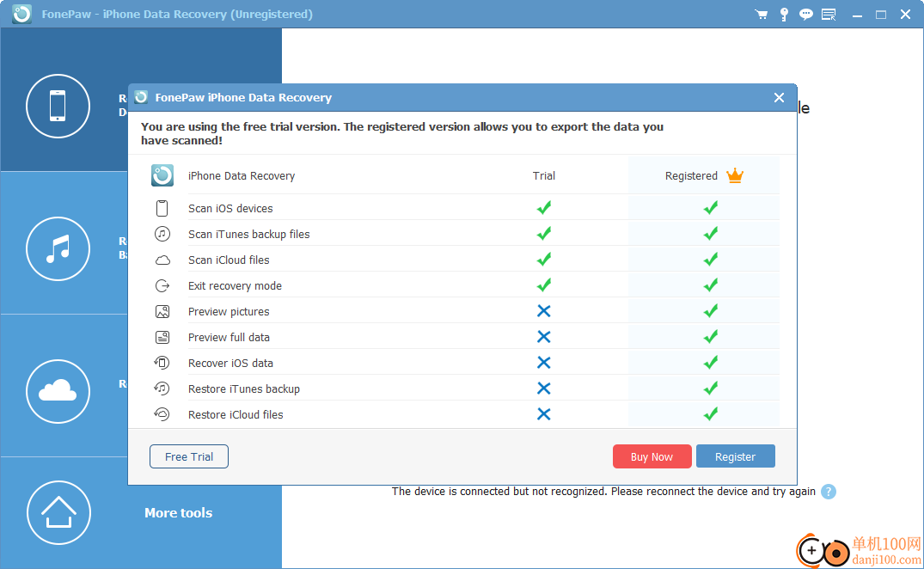Click the Scan iCloud files cloud icon
924x569 pixels.
coord(162,260)
